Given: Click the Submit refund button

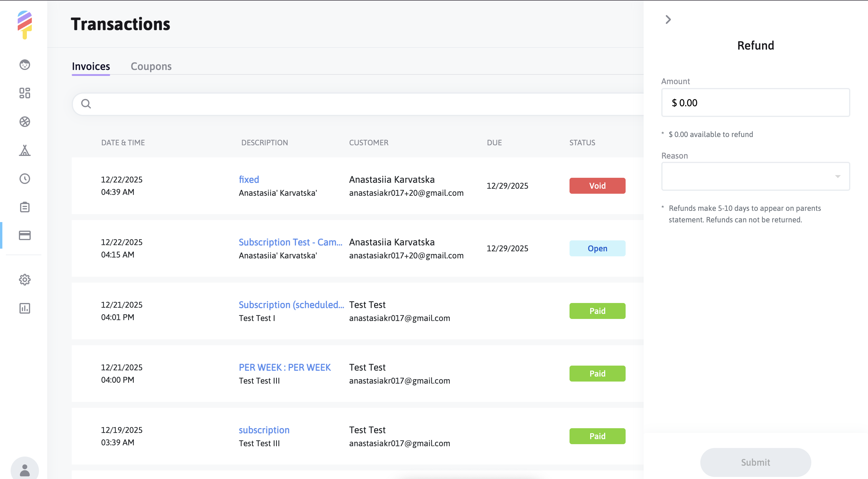Looking at the screenshot, I should click(x=755, y=462).
